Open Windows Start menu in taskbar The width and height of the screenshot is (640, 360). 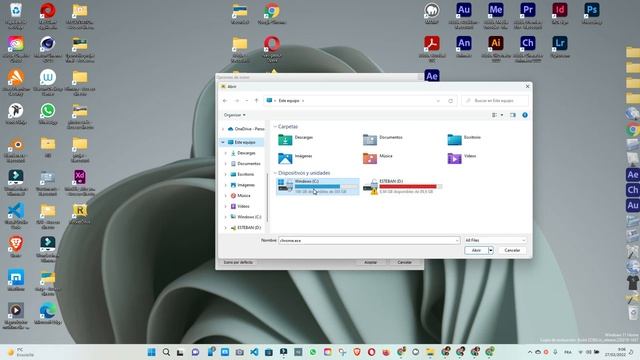click(151, 352)
